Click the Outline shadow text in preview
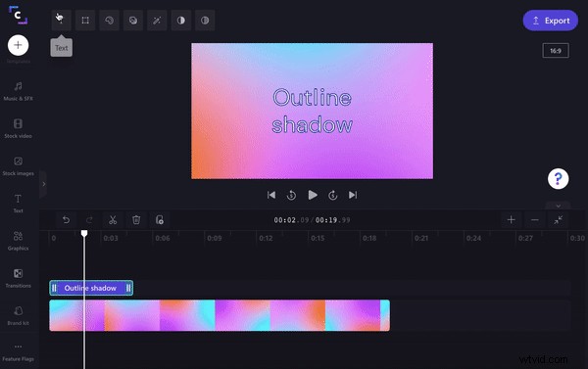588x369 pixels. pos(312,111)
